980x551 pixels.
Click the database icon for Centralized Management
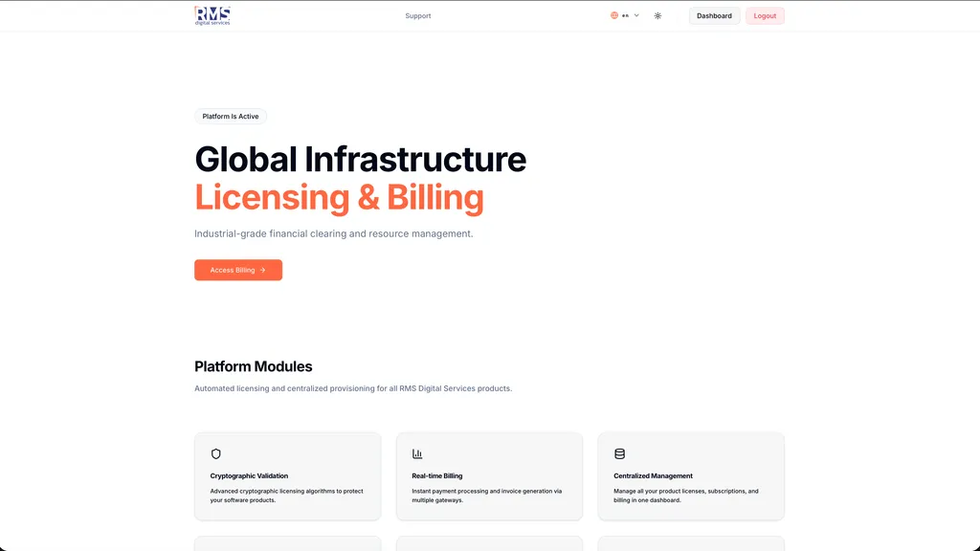pyautogui.click(x=619, y=453)
